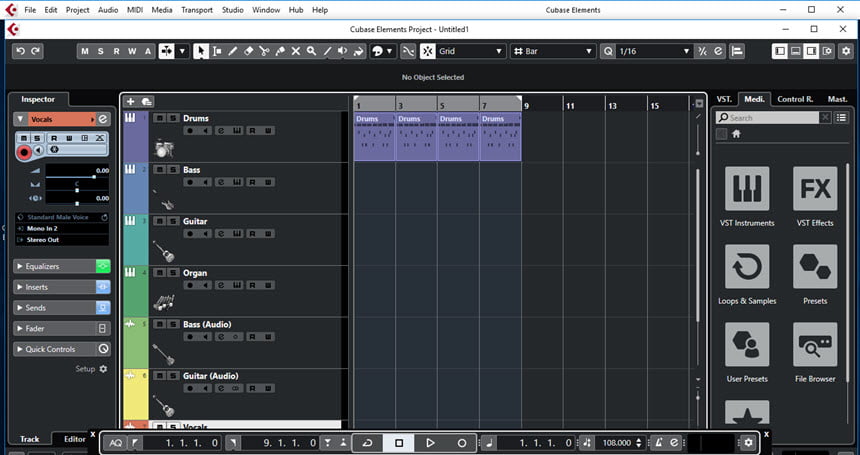Image resolution: width=860 pixels, height=455 pixels.
Task: Toggle the Snap on/off button
Action: tap(428, 51)
